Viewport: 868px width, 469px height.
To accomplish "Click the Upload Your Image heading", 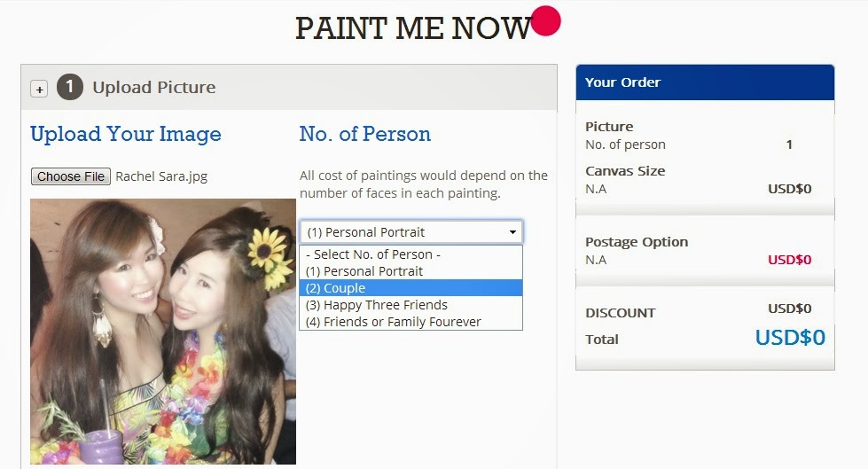I will tap(126, 135).
